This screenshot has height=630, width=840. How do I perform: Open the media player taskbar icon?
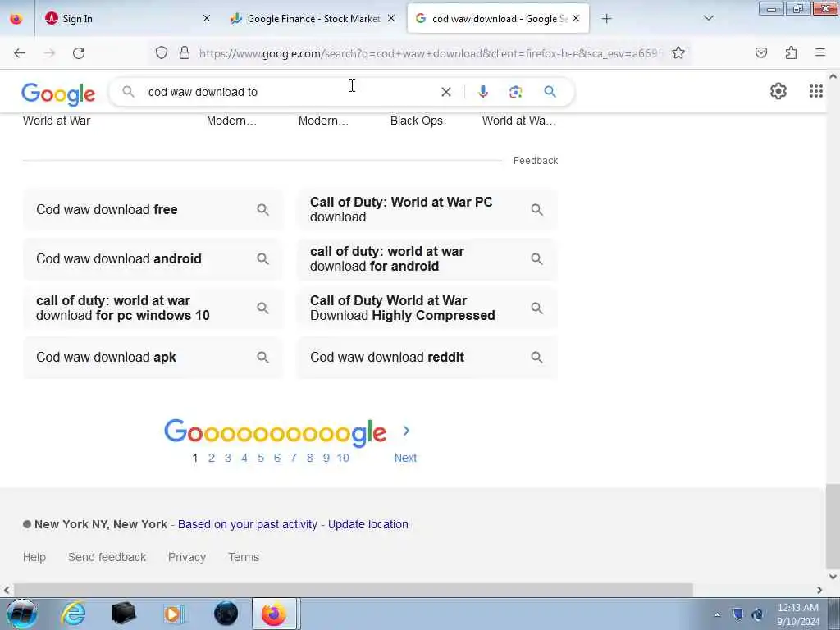pyautogui.click(x=173, y=614)
